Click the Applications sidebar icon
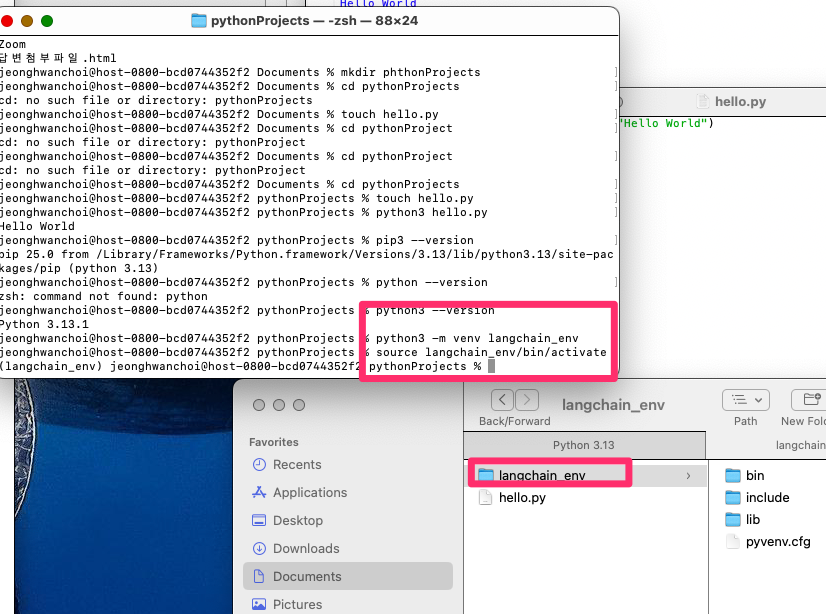Image resolution: width=826 pixels, height=614 pixels. coord(259,492)
